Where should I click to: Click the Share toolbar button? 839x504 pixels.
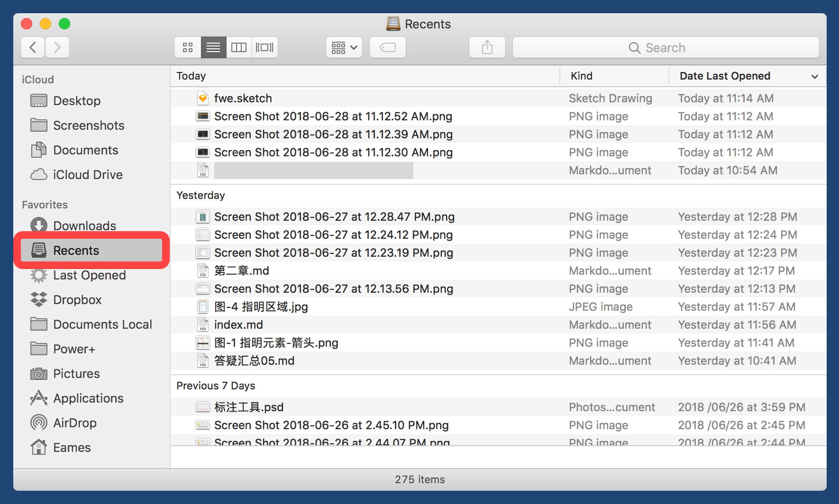487,47
